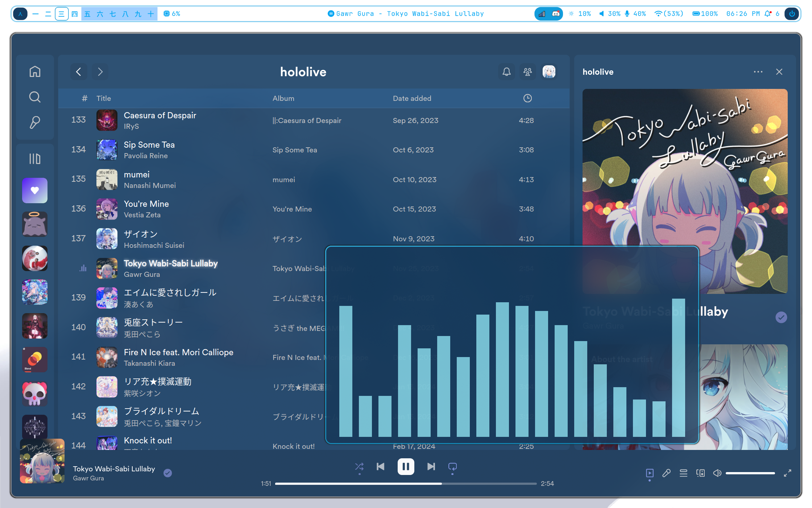Viewport: 812px width, 508px height.
Task: Open Search from the sidebar
Action: (x=35, y=97)
